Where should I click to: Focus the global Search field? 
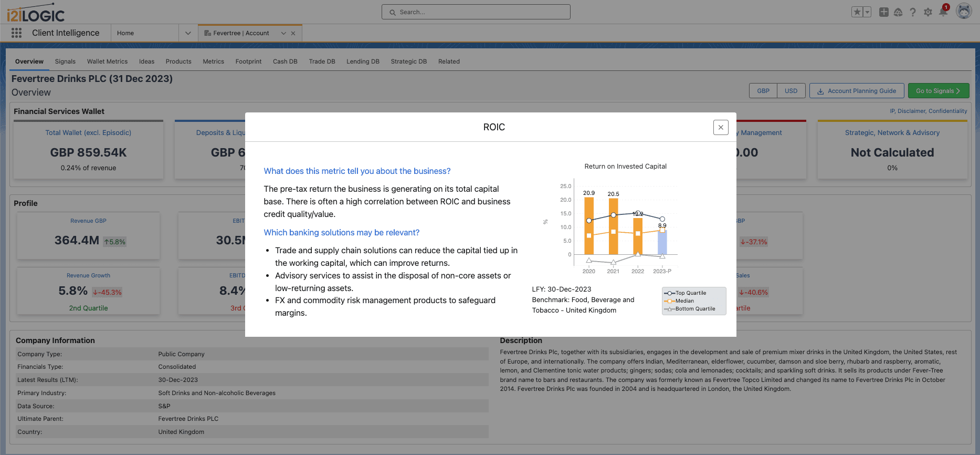[476, 12]
